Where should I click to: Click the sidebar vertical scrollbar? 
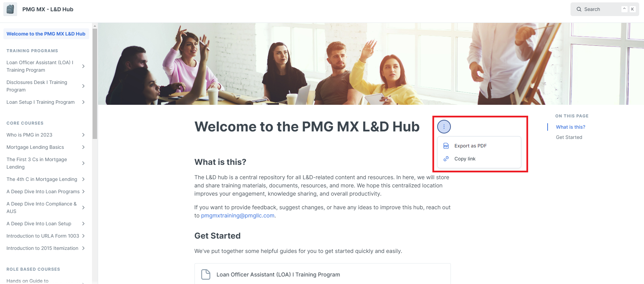95,84
